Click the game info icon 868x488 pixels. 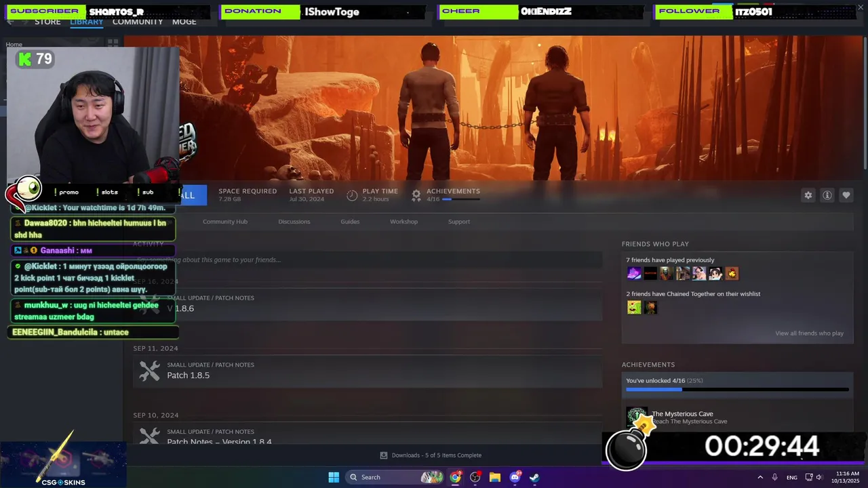(827, 195)
